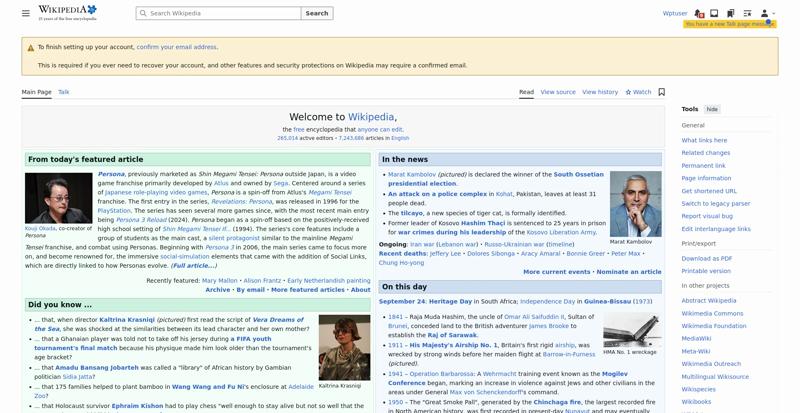
Task: Click confirm your email address link
Action: (177, 47)
